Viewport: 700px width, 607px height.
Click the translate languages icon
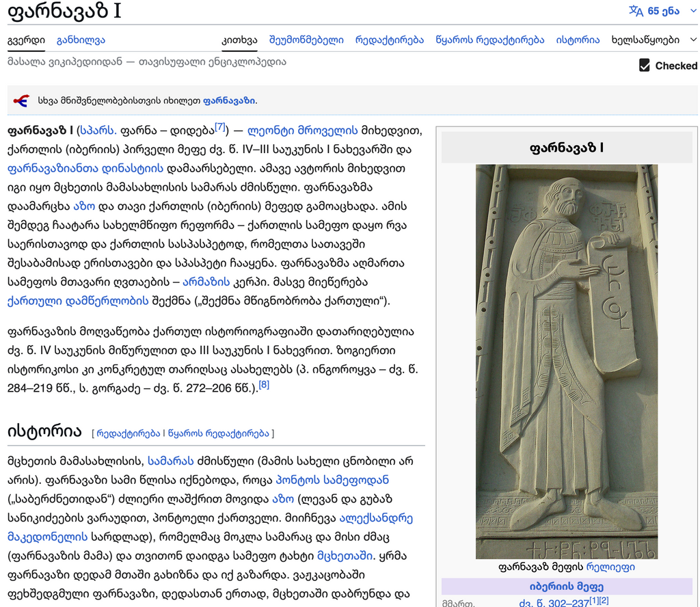pyautogui.click(x=636, y=11)
